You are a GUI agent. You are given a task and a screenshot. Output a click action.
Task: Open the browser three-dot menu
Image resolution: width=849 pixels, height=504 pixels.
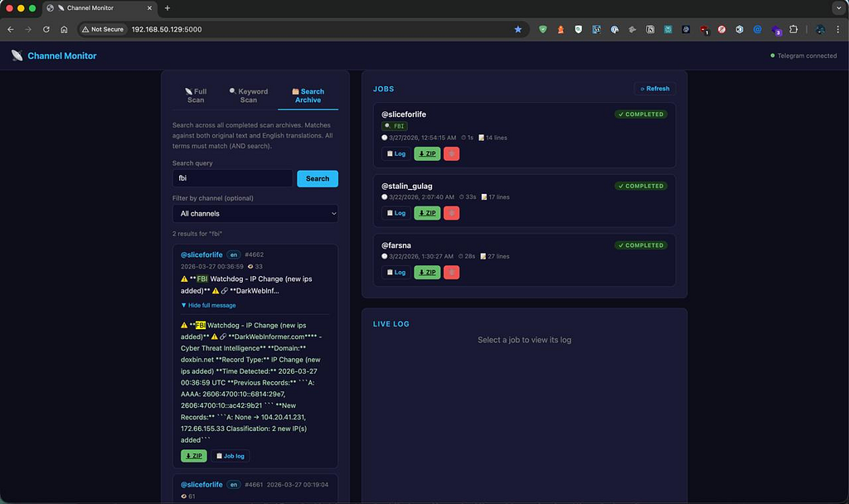pyautogui.click(x=837, y=29)
